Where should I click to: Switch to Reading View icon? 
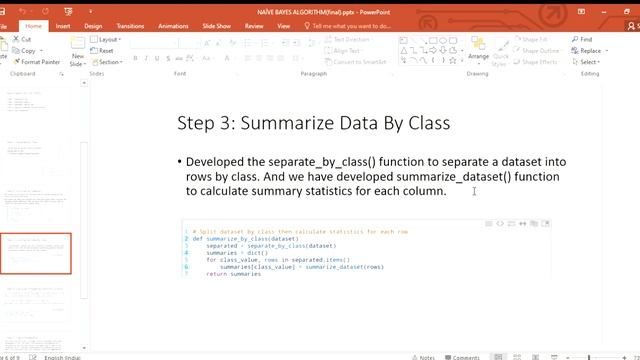point(536,357)
